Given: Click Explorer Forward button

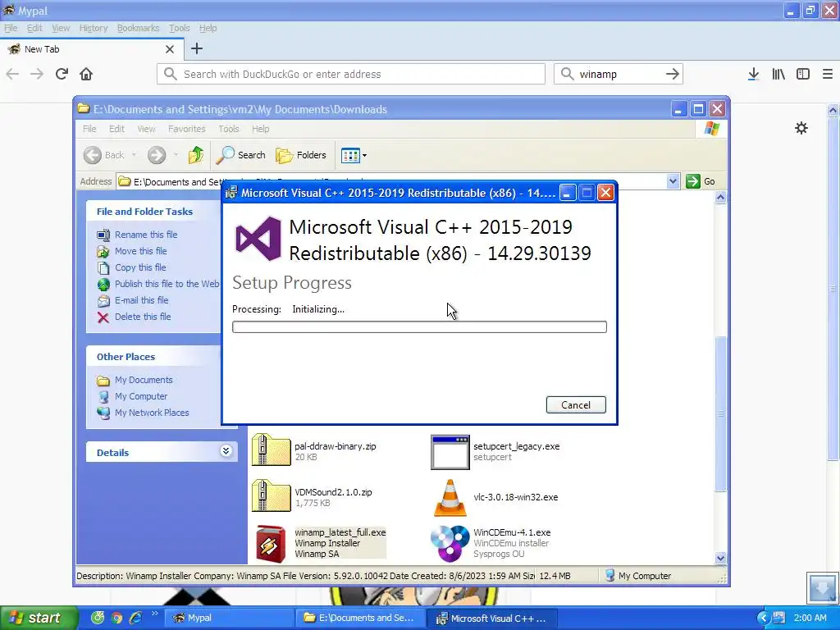Looking at the screenshot, I should point(157,155).
